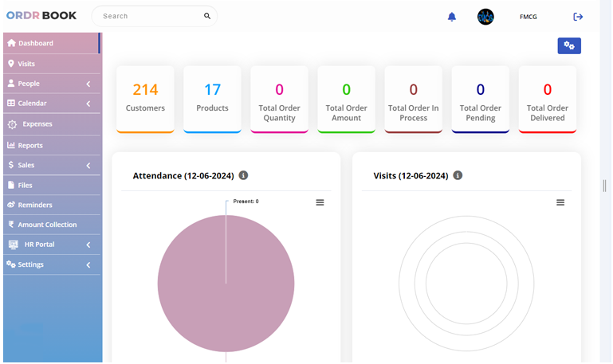This screenshot has height=364, width=613.
Task: Click the user profile avatar
Action: (485, 17)
